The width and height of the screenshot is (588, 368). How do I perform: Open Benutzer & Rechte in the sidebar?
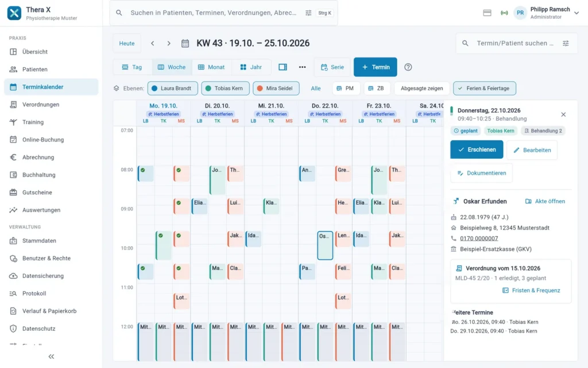click(x=51, y=258)
